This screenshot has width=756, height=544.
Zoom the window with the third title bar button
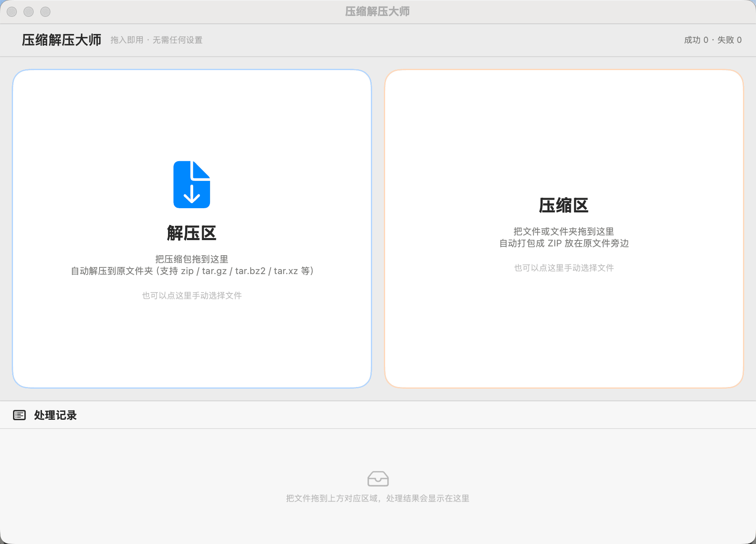point(45,12)
